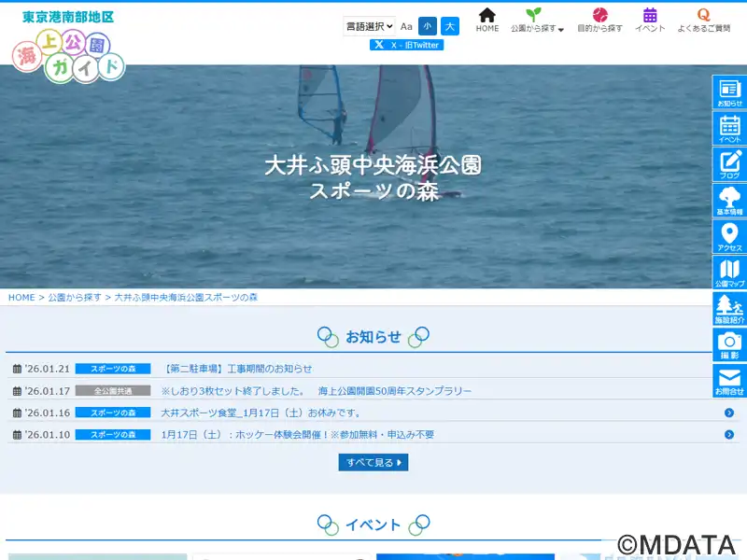Screen dimensions: 747x560
Task: Open the よくあるご質問 menu item
Action: (x=704, y=21)
